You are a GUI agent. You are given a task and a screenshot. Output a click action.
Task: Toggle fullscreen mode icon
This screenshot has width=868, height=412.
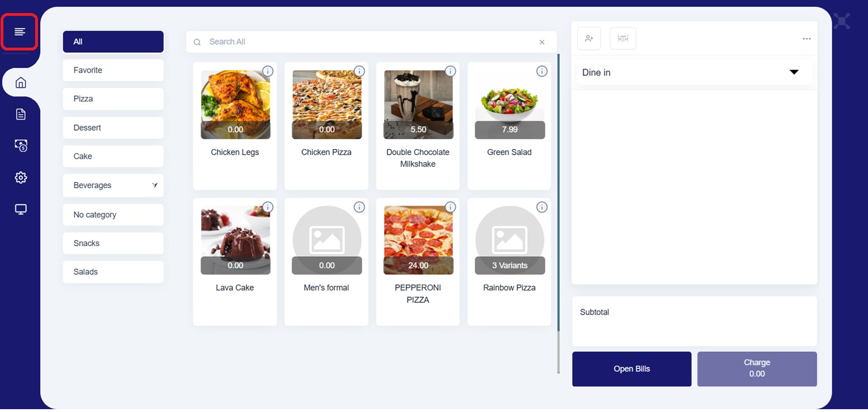point(842,22)
